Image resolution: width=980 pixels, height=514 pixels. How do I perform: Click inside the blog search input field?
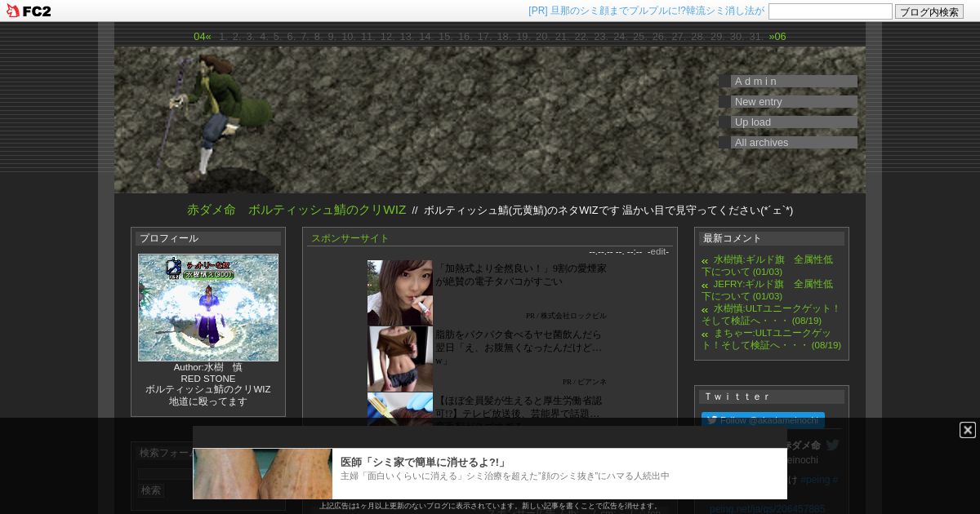(831, 11)
